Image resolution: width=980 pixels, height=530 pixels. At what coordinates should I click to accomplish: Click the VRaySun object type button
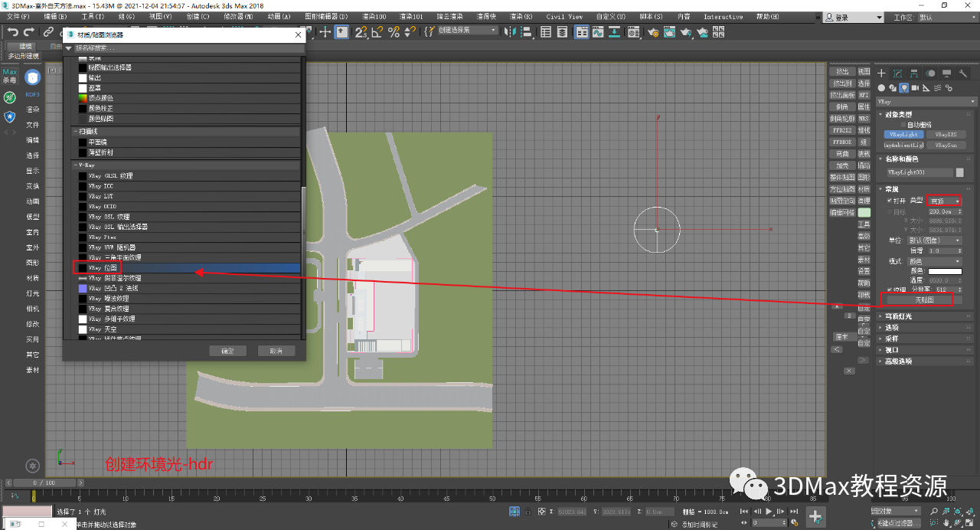pyautogui.click(x=946, y=145)
